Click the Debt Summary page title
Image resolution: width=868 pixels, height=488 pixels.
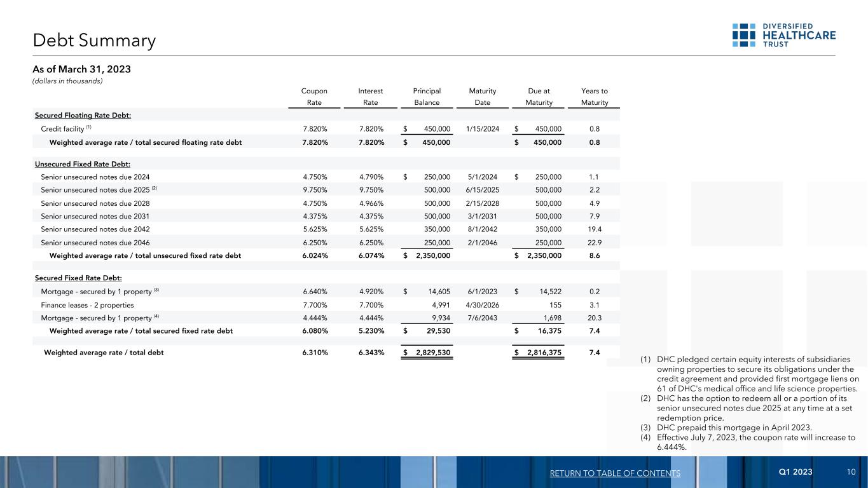pos(94,41)
